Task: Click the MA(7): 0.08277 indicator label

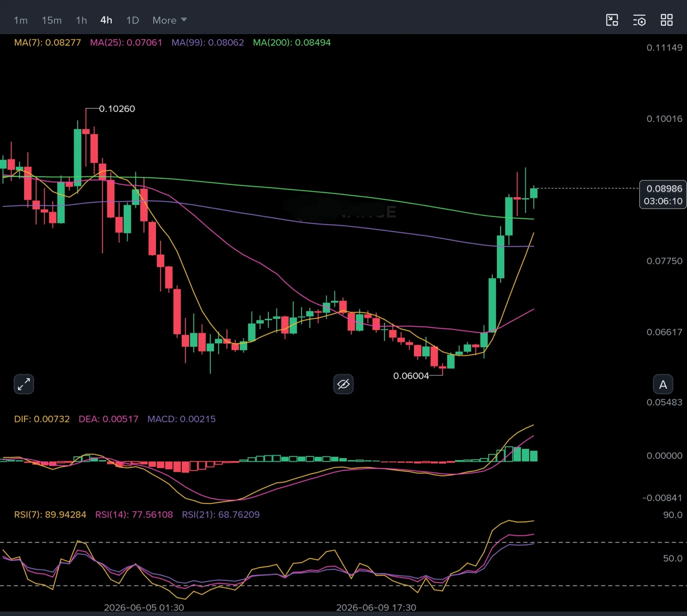Action: point(48,43)
